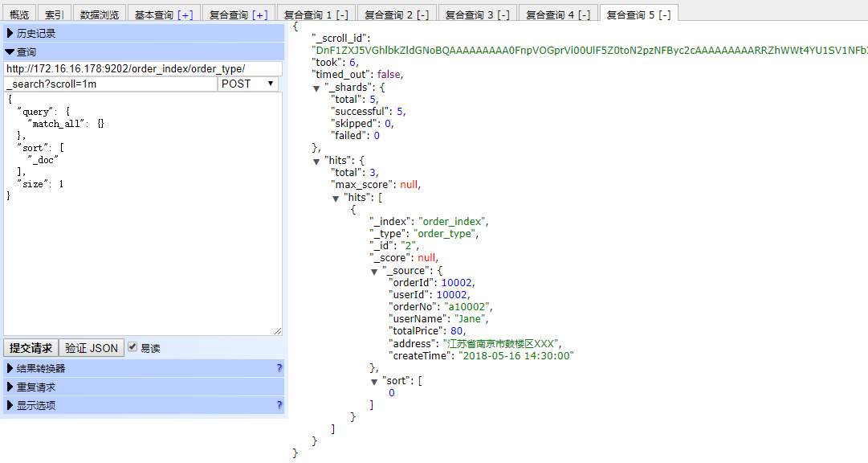Focus the server URL input field
The height and width of the screenshot is (463, 868).
tap(143, 69)
